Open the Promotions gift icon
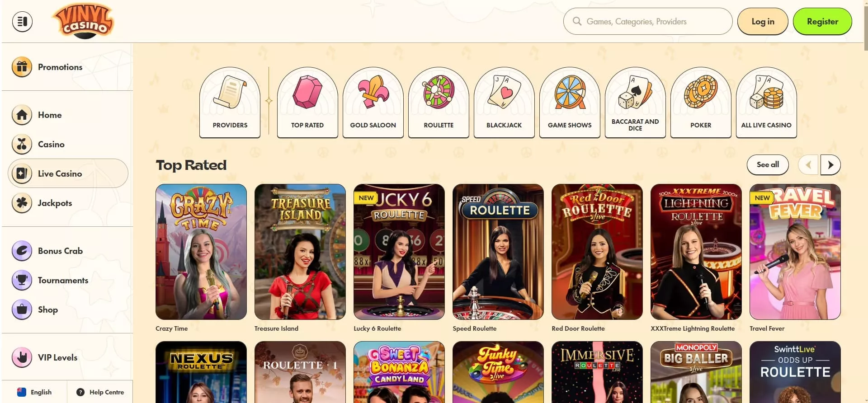The width and height of the screenshot is (868, 403). [22, 67]
